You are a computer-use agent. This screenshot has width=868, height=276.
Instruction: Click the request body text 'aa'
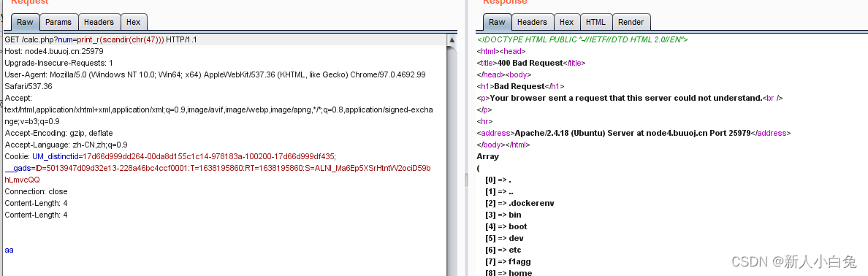coord(9,250)
